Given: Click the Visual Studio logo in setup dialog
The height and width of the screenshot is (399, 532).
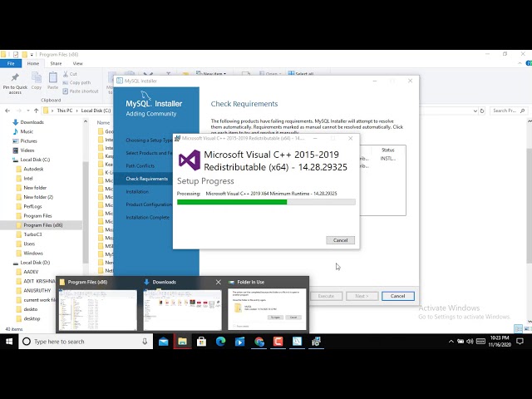Looking at the screenshot, I should (190, 160).
